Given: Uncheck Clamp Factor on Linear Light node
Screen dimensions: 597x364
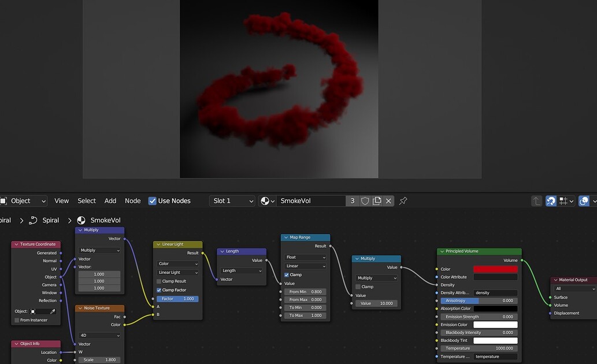Looking at the screenshot, I should tap(159, 290).
